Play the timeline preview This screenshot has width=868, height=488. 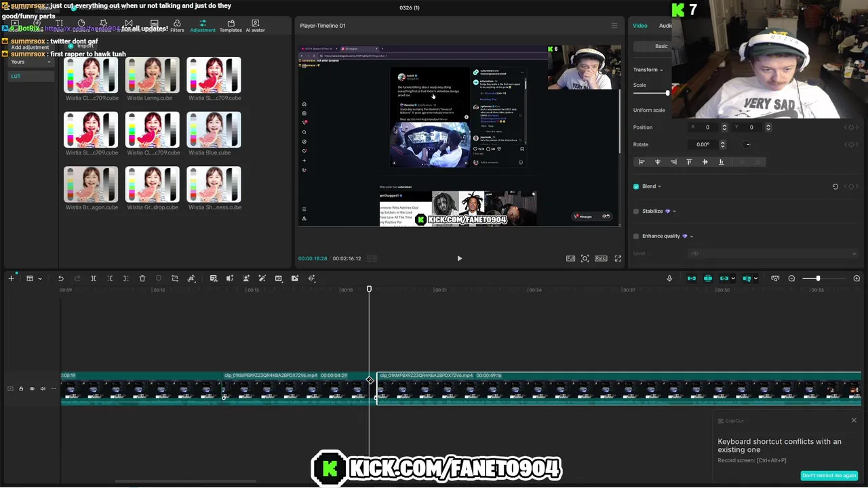pos(459,258)
